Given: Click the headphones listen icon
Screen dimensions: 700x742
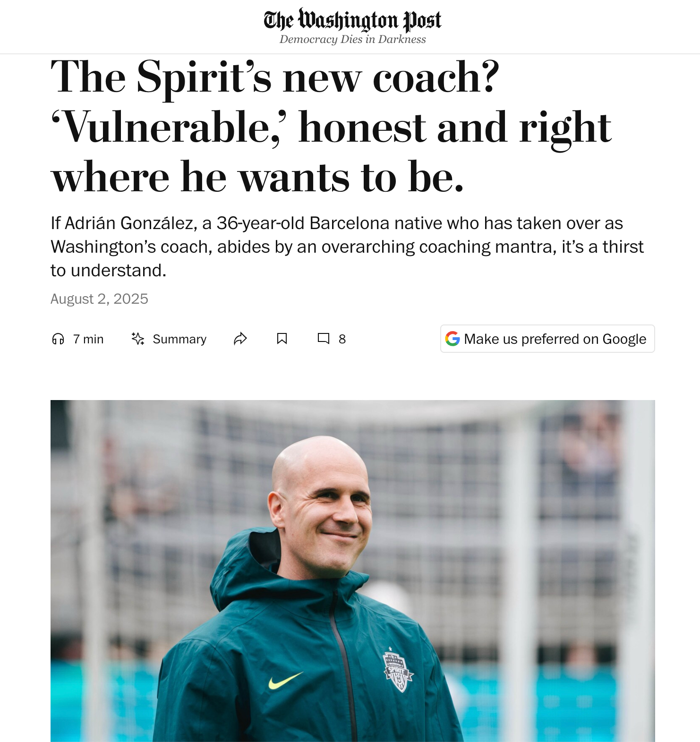Looking at the screenshot, I should [x=58, y=339].
